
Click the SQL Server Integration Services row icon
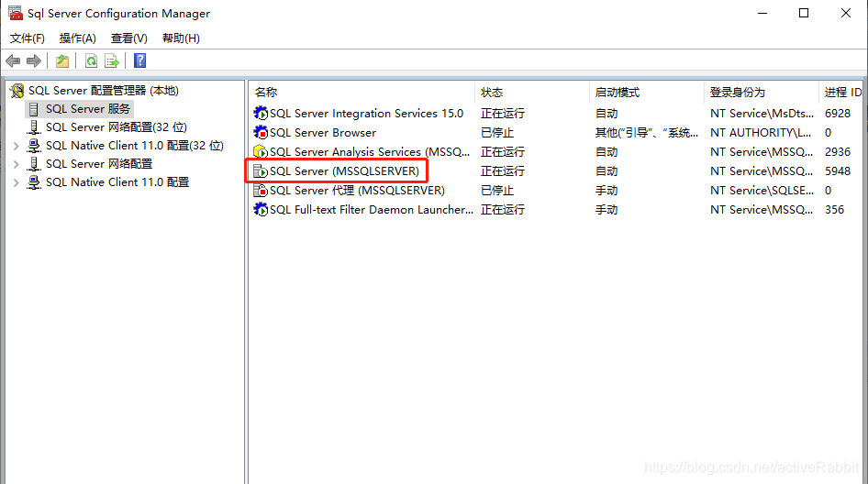click(x=261, y=114)
